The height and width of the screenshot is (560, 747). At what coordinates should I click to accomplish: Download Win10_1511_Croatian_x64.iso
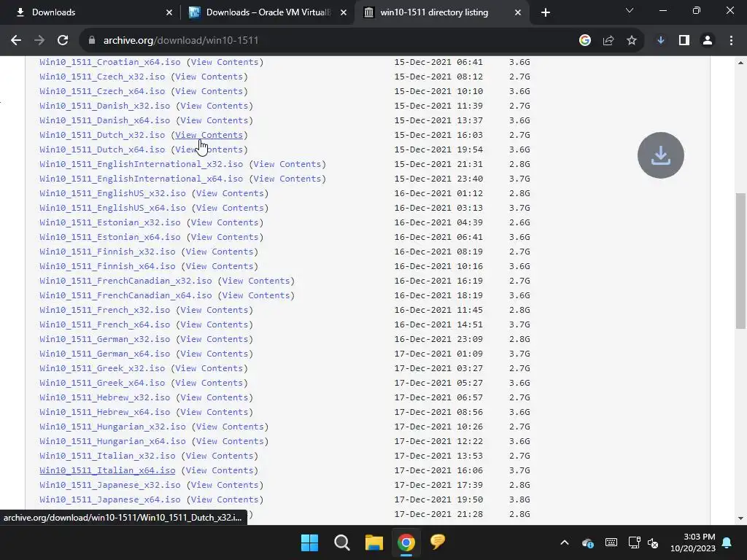(110, 62)
